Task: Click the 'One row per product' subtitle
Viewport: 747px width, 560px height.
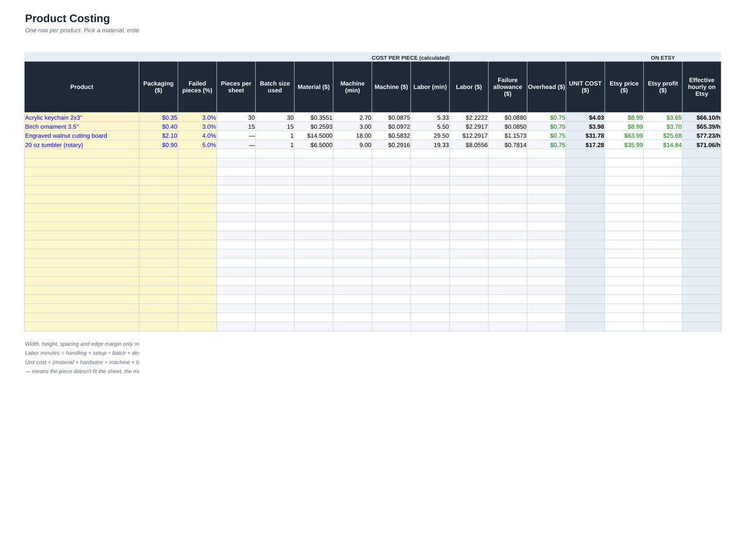Action: 82,30
